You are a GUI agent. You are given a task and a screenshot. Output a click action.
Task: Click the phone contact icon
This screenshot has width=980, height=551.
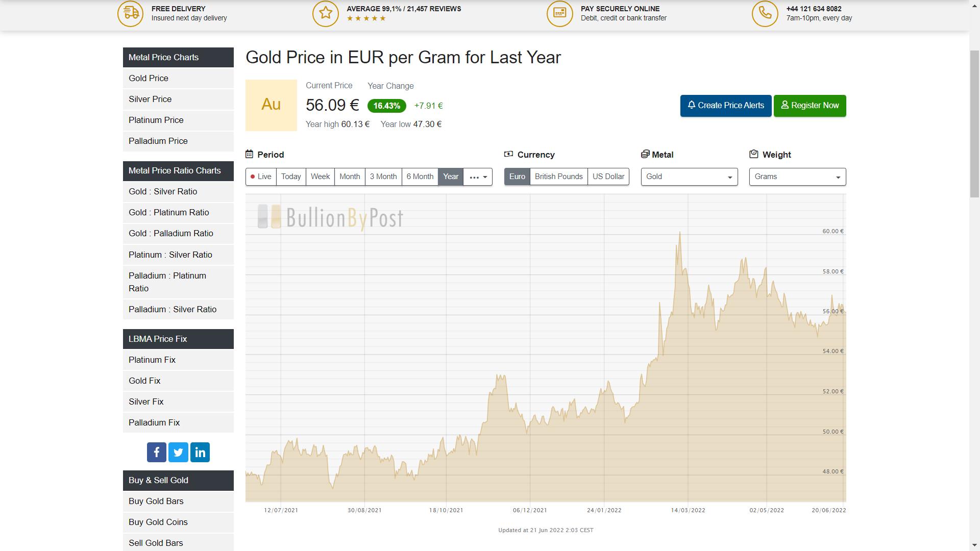[x=765, y=13]
